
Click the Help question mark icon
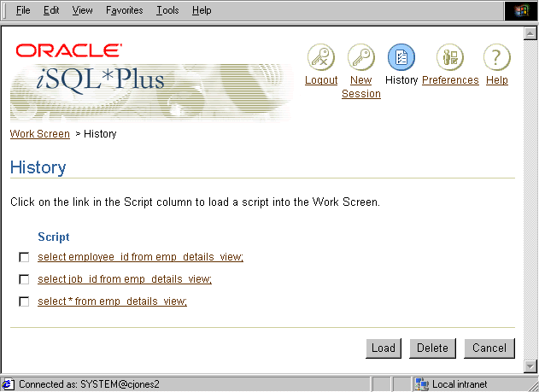497,57
